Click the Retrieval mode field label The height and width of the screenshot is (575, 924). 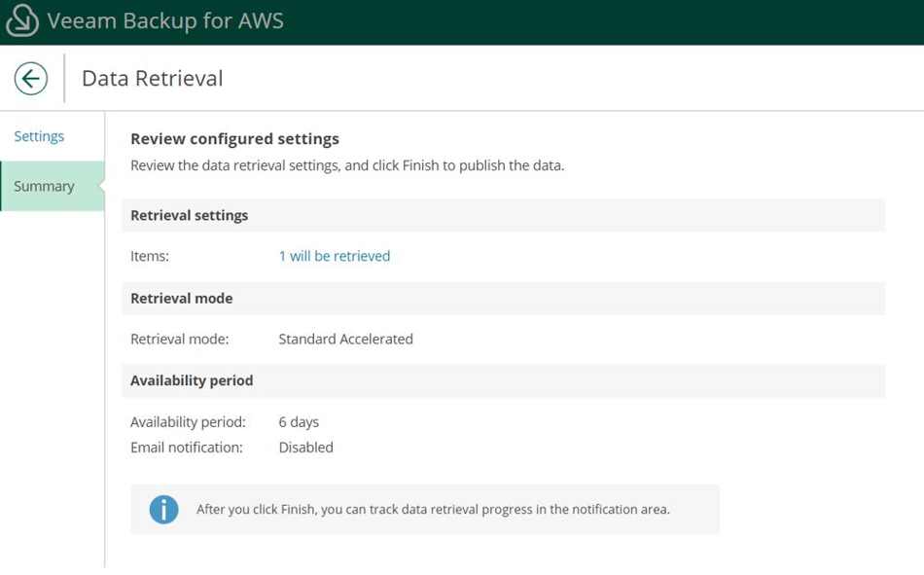click(179, 340)
